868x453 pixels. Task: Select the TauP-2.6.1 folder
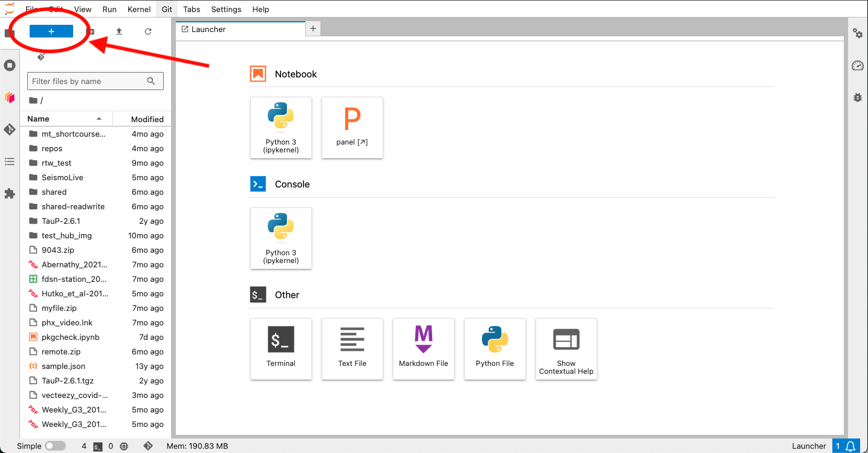(x=96, y=221)
